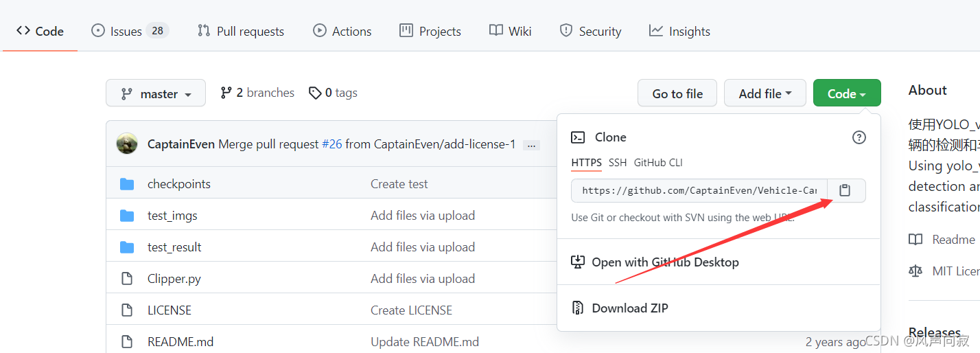Open the clone help question-mark icon
The height and width of the screenshot is (353, 980).
(859, 137)
